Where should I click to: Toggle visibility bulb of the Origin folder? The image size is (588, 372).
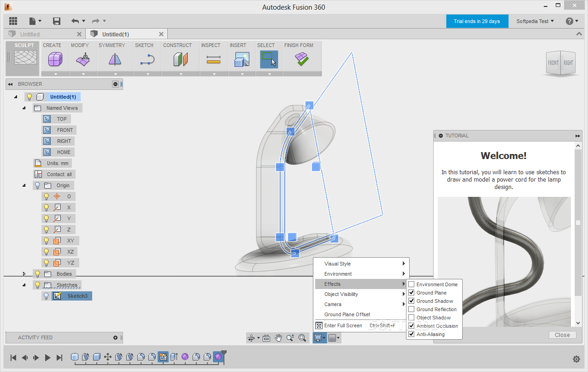(37, 185)
